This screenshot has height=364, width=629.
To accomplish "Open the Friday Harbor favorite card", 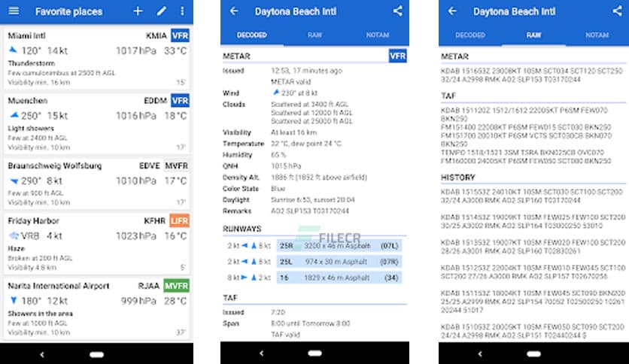I will click(x=96, y=243).
